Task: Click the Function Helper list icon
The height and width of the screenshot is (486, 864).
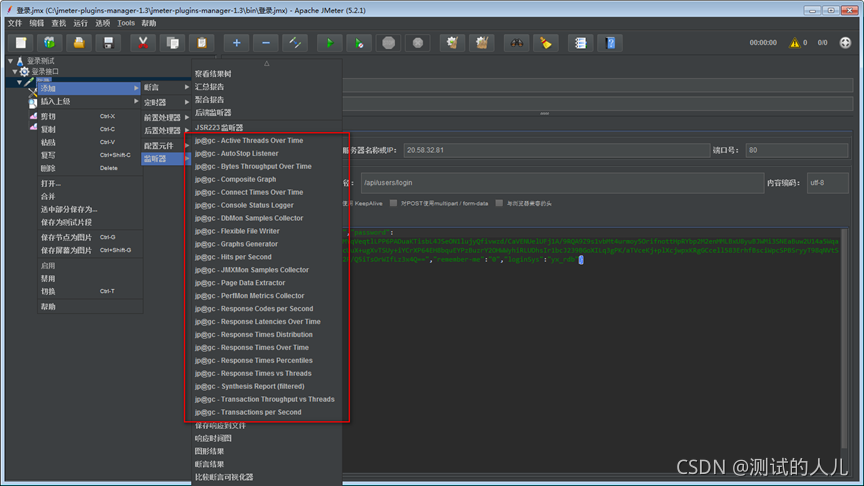Action: click(x=580, y=43)
